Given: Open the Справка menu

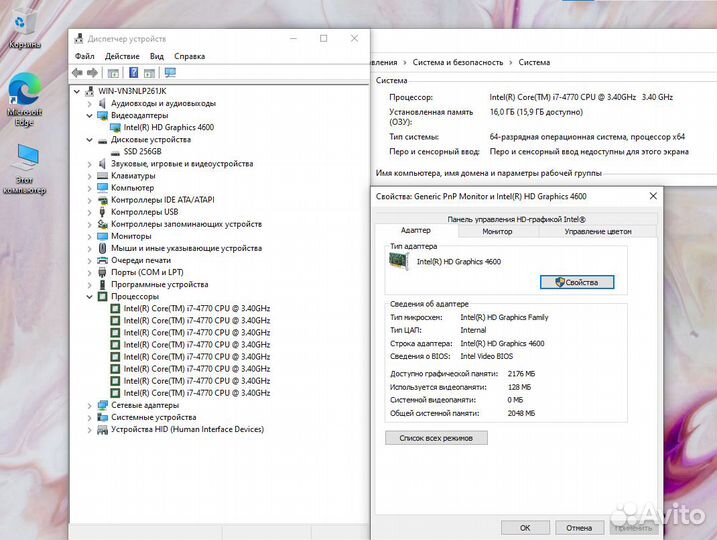Looking at the screenshot, I should pos(189,56).
